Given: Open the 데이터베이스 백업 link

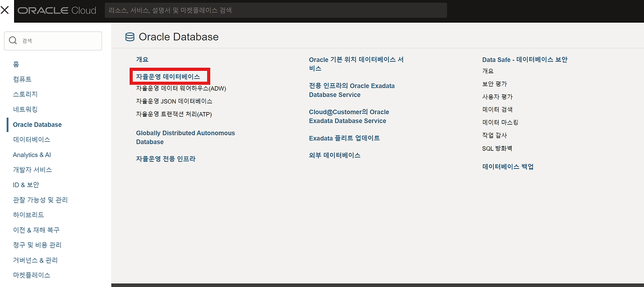Looking at the screenshot, I should coord(508,166).
